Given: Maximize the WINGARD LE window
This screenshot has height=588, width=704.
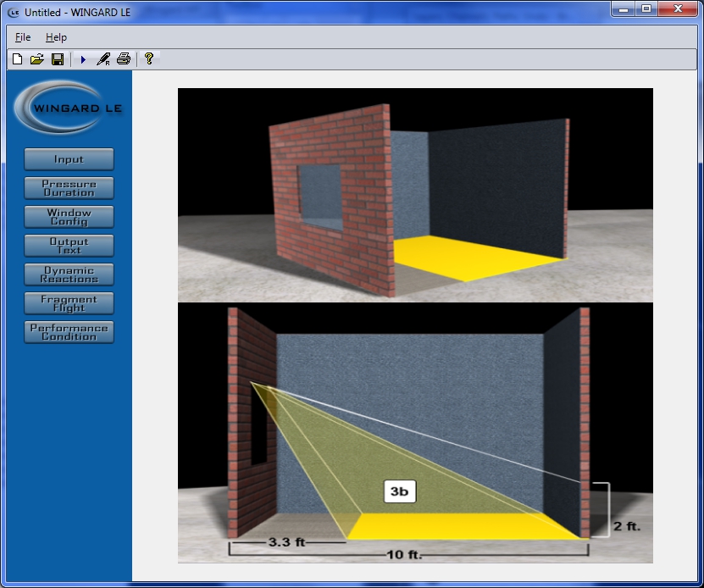Looking at the screenshot, I should point(647,9).
